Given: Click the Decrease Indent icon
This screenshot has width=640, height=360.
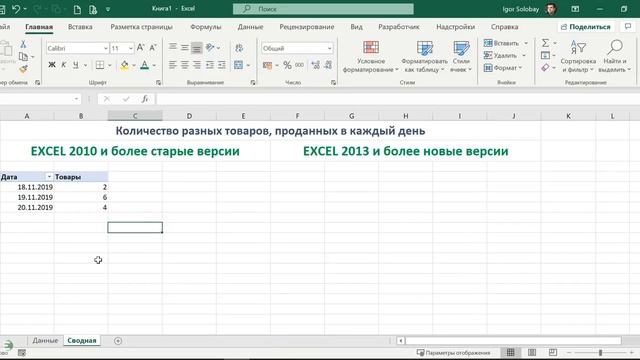Looking at the screenshot, I should coord(210,65).
